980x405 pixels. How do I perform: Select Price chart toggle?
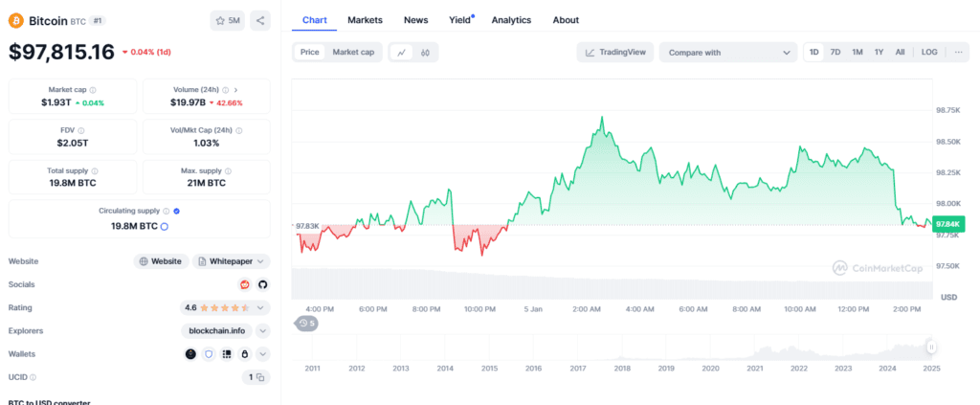309,53
